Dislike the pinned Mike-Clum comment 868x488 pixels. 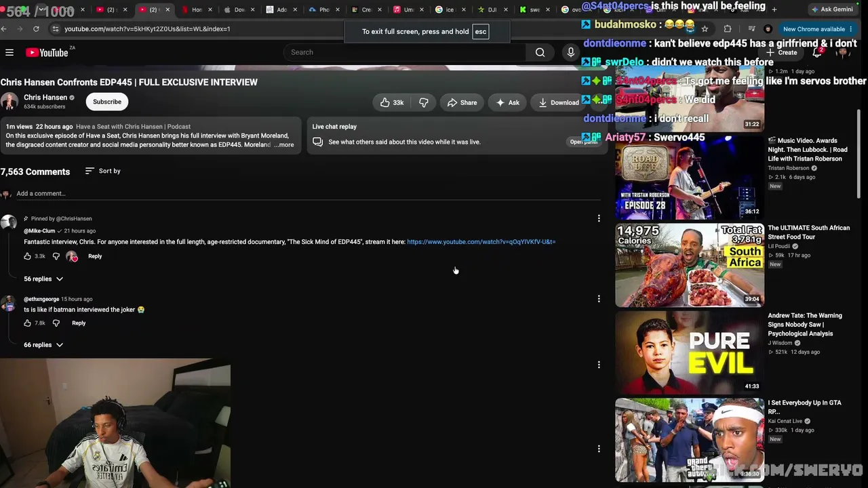point(56,256)
